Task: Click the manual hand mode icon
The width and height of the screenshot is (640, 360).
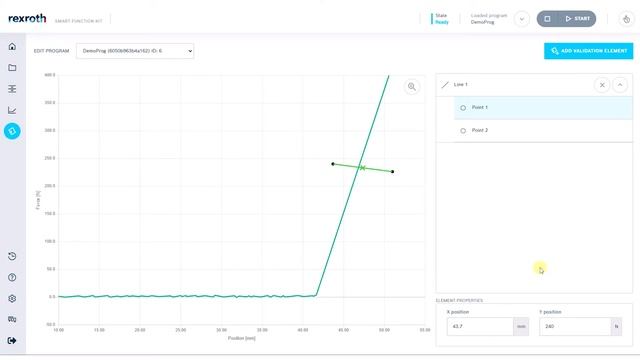Action: click(626, 19)
